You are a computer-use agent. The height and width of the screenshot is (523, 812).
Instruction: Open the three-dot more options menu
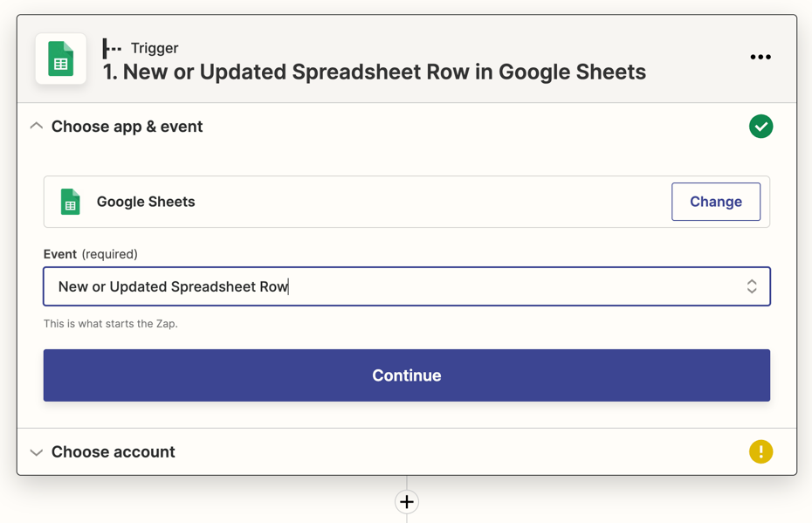[760, 57]
